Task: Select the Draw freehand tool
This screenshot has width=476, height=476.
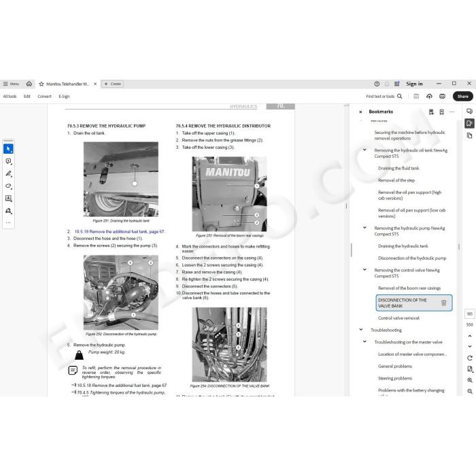Action: coord(8,186)
